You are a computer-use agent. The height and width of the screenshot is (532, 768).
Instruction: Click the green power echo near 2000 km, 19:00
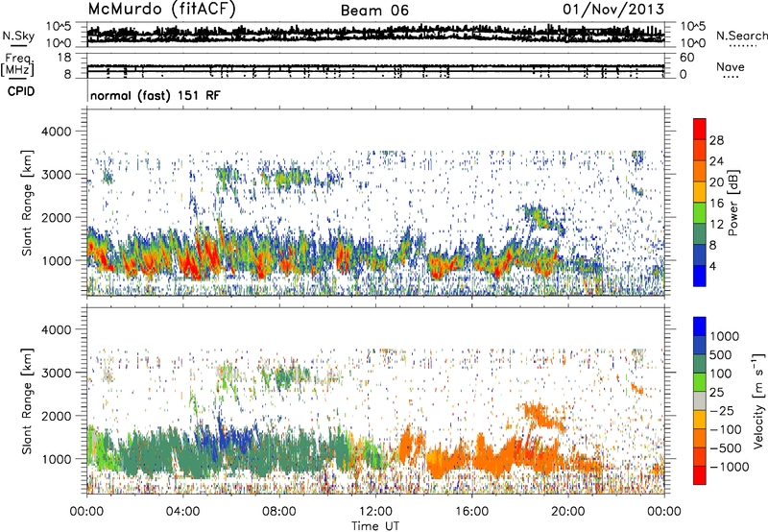(x=542, y=218)
